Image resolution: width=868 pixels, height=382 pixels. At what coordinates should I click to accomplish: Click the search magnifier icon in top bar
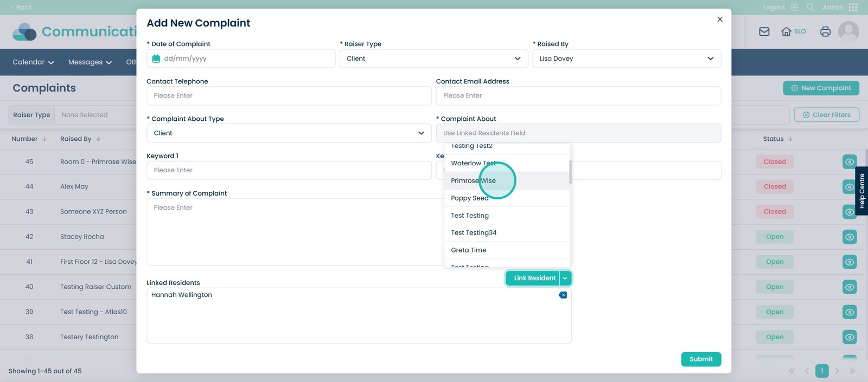810,7
